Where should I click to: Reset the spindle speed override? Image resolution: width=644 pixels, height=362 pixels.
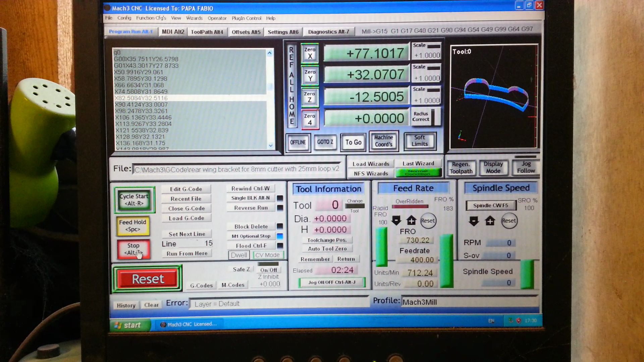[509, 221]
